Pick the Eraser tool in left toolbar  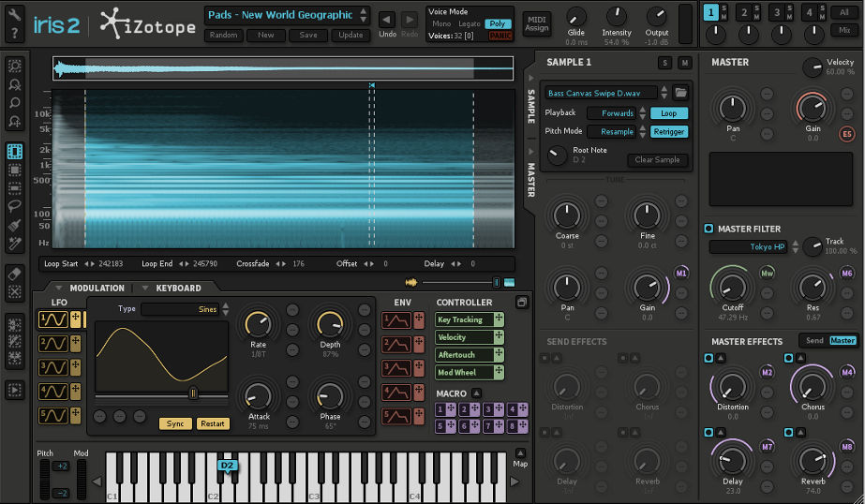coord(15,273)
